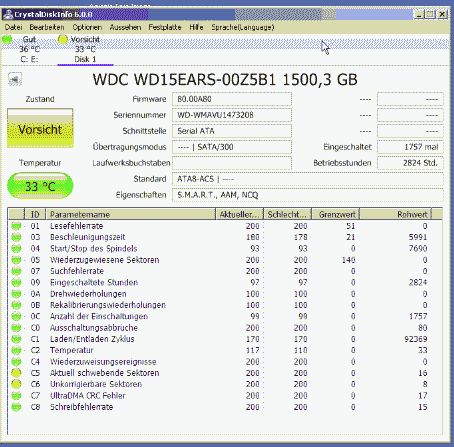Click the Schlecht column header
Screen dimensions: 454x447
[287, 214]
